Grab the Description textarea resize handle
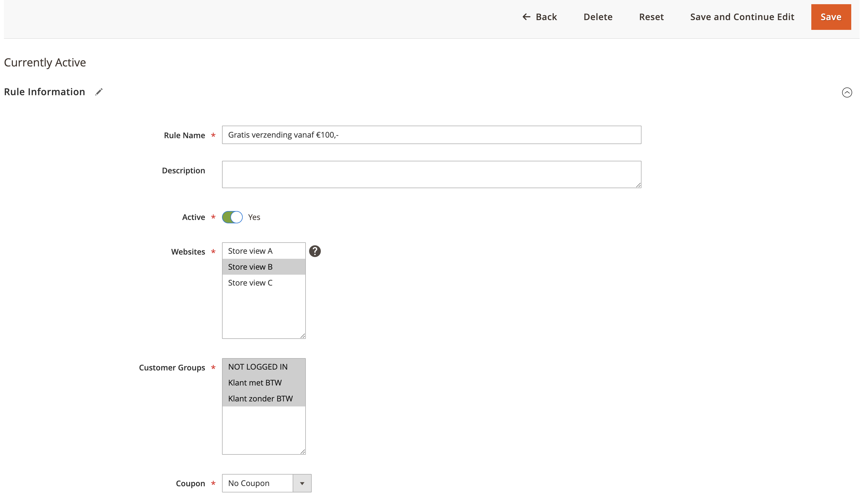The image size is (868, 498). coord(638,185)
